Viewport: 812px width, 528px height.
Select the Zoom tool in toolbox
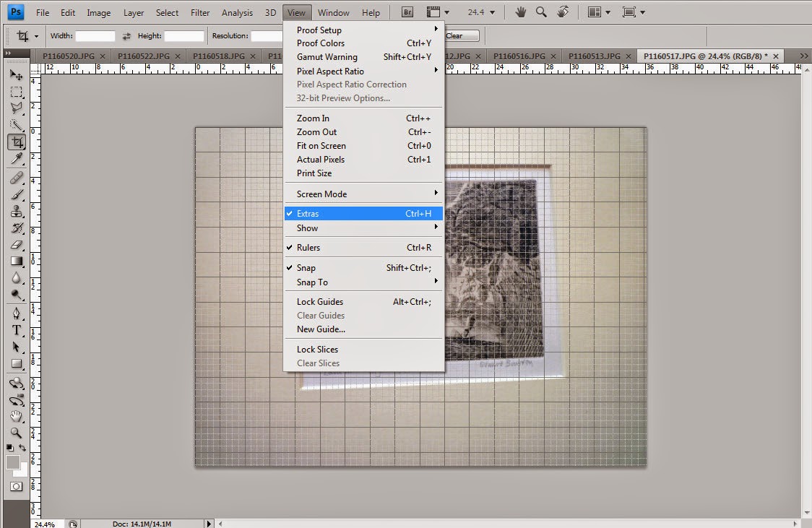tap(17, 433)
